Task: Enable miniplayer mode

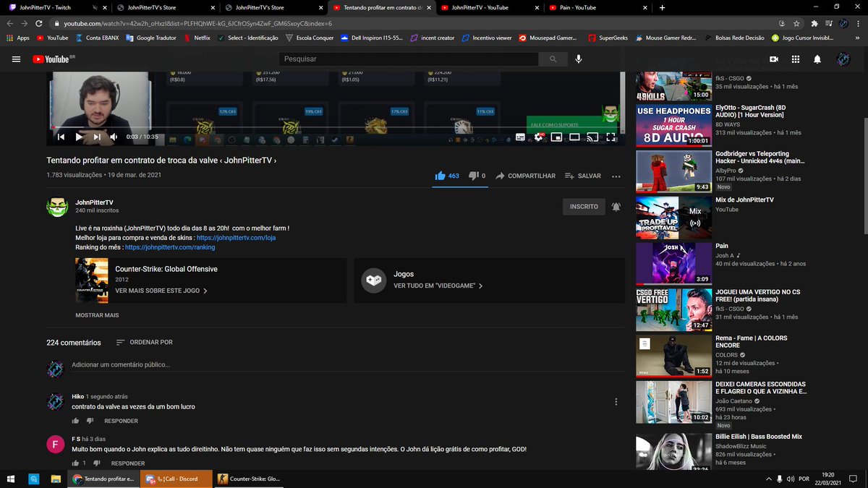Action: (x=556, y=137)
